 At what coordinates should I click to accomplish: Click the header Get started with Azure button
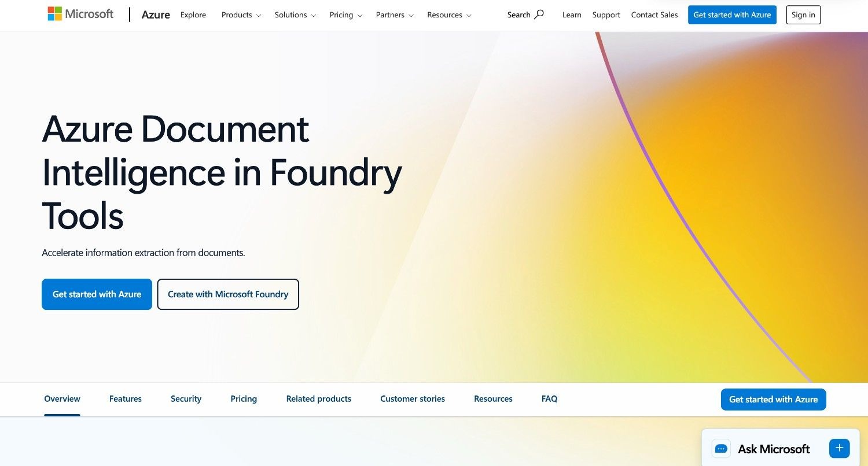coord(732,15)
